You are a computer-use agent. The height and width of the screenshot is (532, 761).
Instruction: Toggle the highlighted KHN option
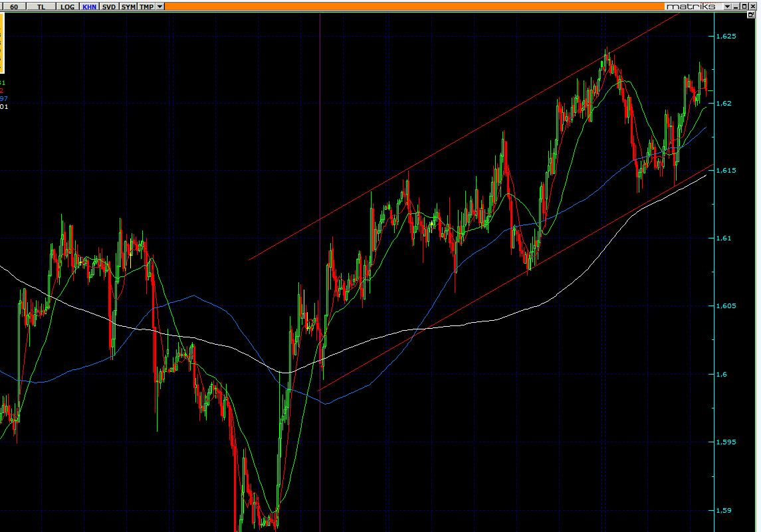click(89, 6)
